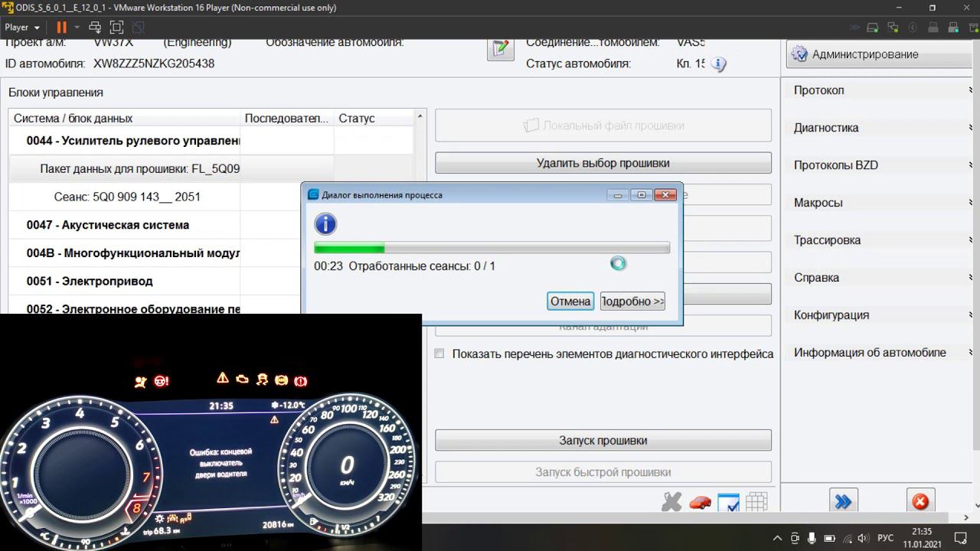Expand the Протоколы BZD section
This screenshot has width=980, height=551.
click(882, 165)
